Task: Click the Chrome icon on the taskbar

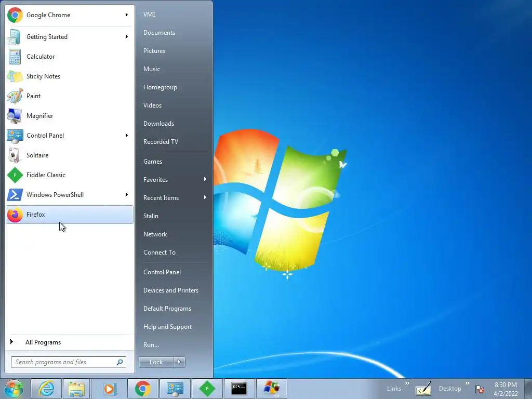Action: tap(142, 389)
